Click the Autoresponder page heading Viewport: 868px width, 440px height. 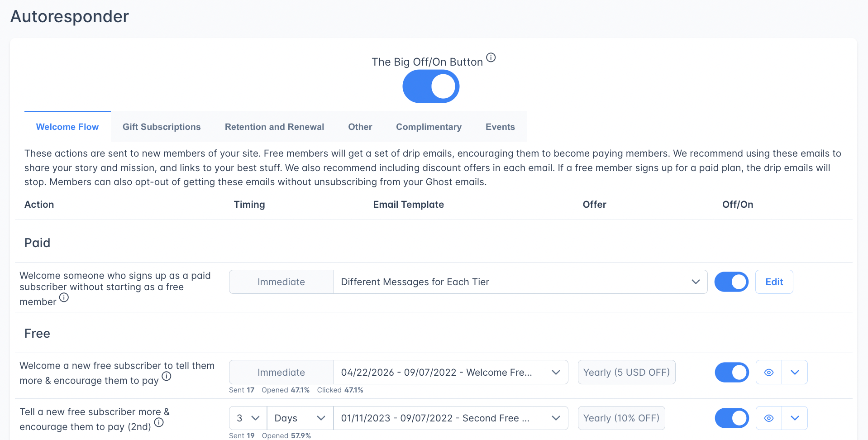[70, 16]
